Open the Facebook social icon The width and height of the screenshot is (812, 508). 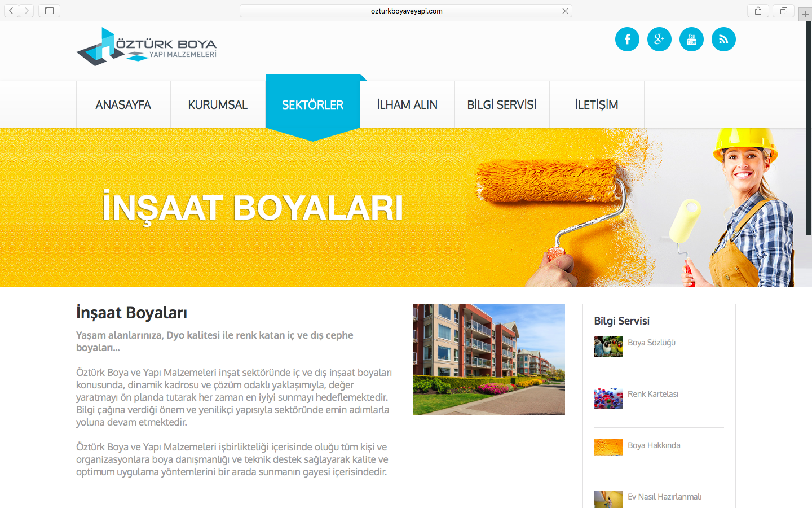click(x=627, y=40)
